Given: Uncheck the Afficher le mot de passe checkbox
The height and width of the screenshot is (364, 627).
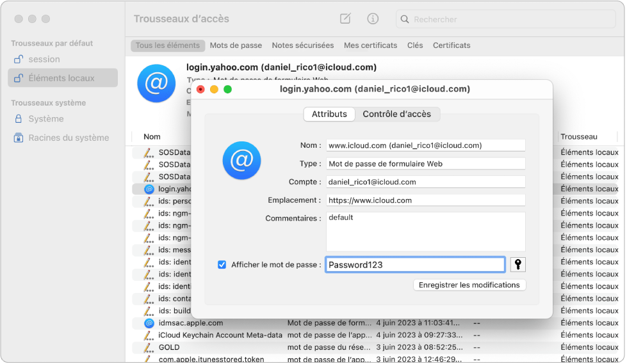Looking at the screenshot, I should (x=222, y=265).
